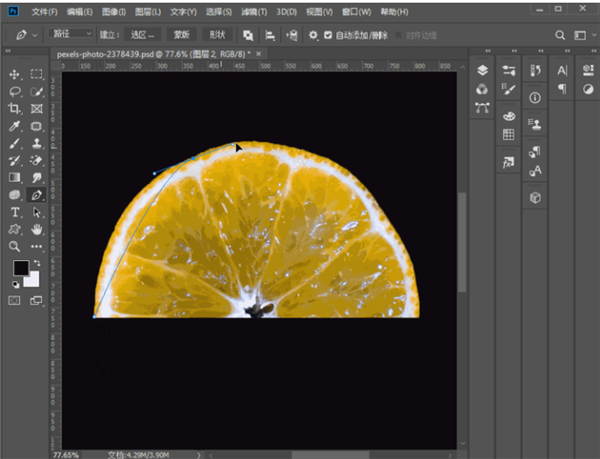
Task: Click the 形状 button
Action: (217, 34)
